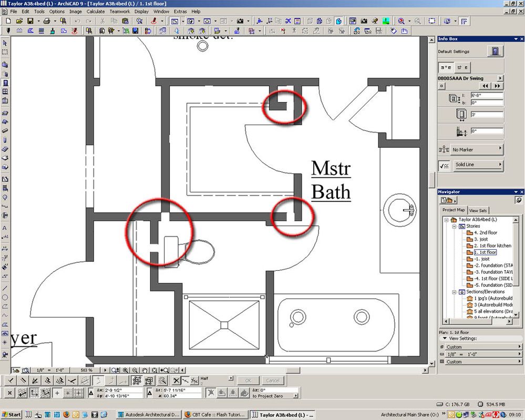
Task: Select the Text tool in the toolbox
Action: pos(5,228)
